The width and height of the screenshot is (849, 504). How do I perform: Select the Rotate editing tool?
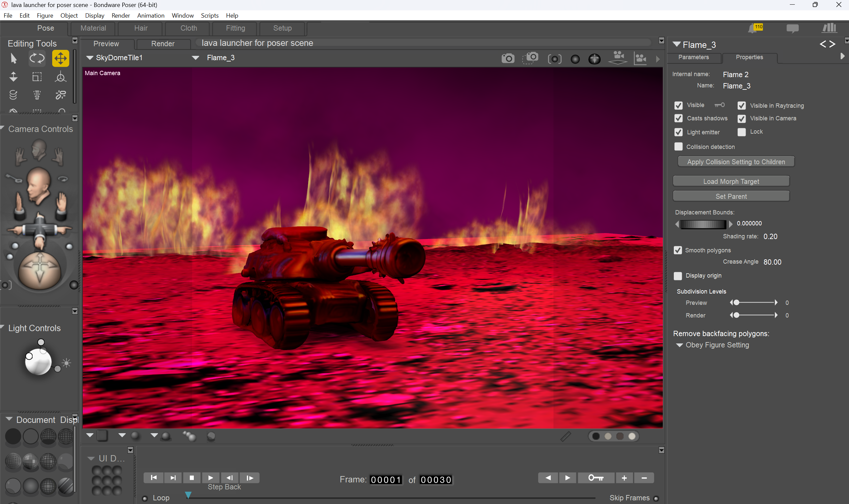[37, 59]
